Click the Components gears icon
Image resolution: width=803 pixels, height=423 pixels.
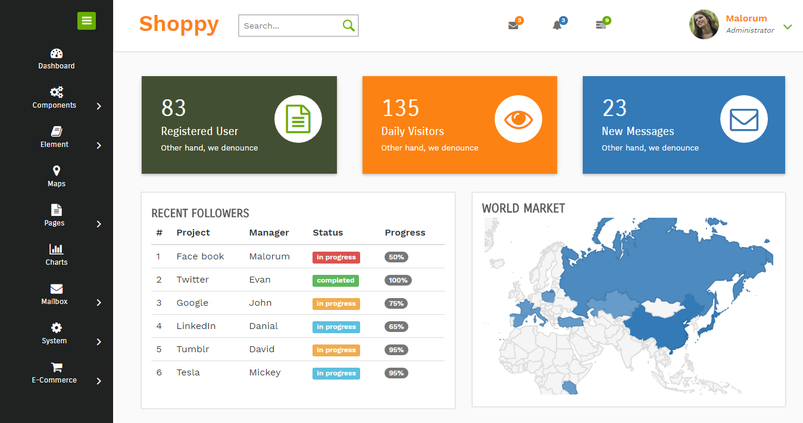coord(56,92)
